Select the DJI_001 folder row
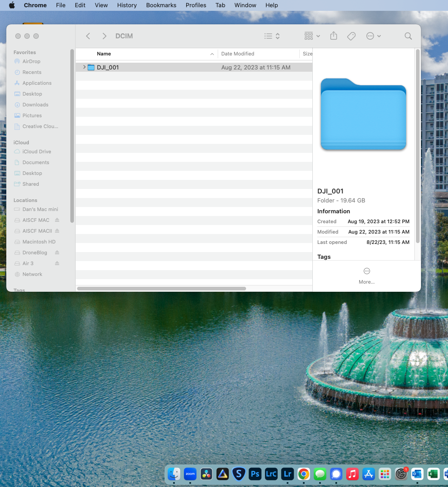Image resolution: width=448 pixels, height=487 pixels. click(x=194, y=67)
